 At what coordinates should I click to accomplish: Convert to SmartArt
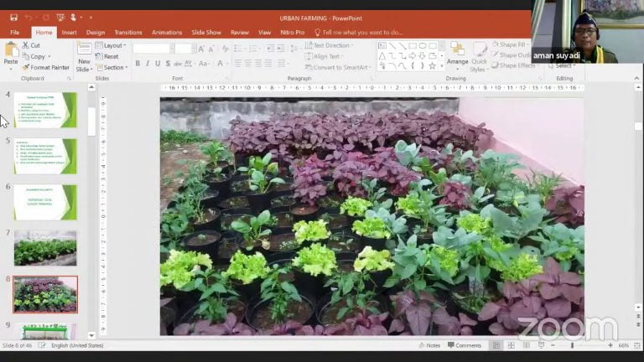pos(339,67)
